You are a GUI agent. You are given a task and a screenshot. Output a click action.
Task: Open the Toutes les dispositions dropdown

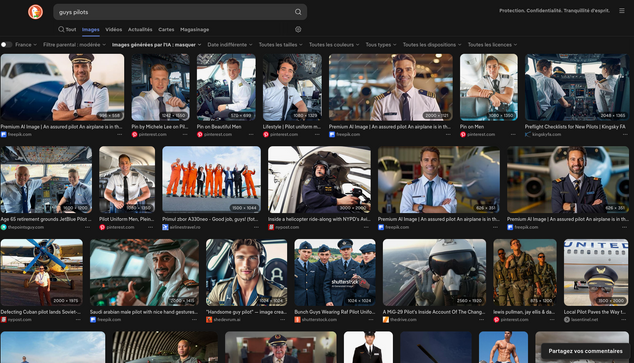[432, 45]
